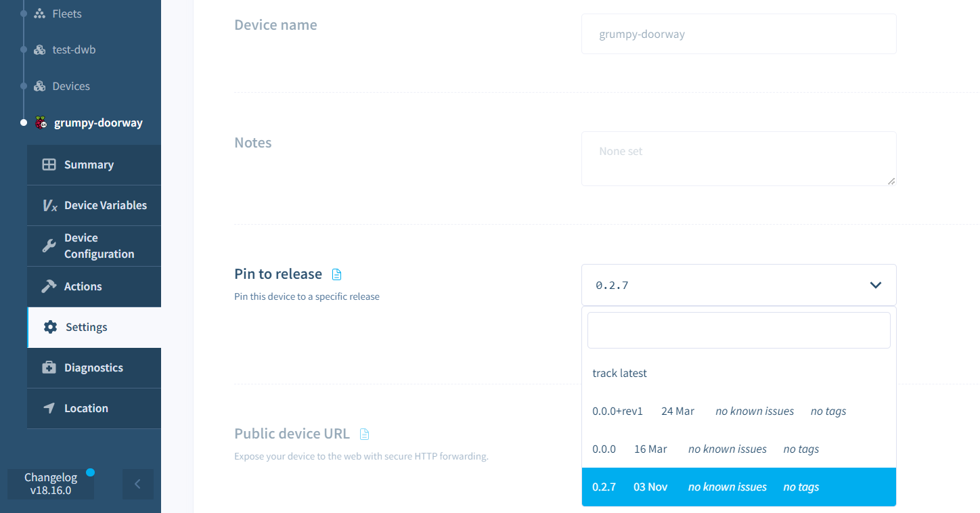Screen dimensions: 980x513
Task: Click the Location arrow icon
Action: [x=49, y=408]
